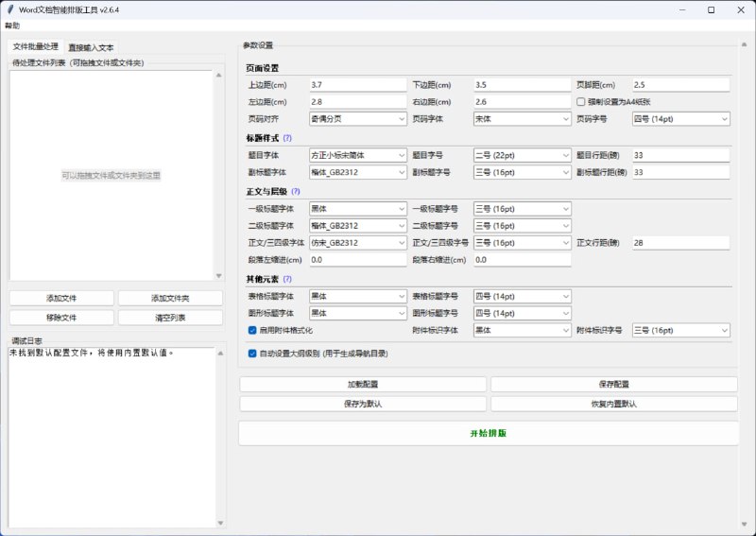The width and height of the screenshot is (756, 536).
Task: Open the 图形标题字体 dropdown
Action: click(x=358, y=313)
